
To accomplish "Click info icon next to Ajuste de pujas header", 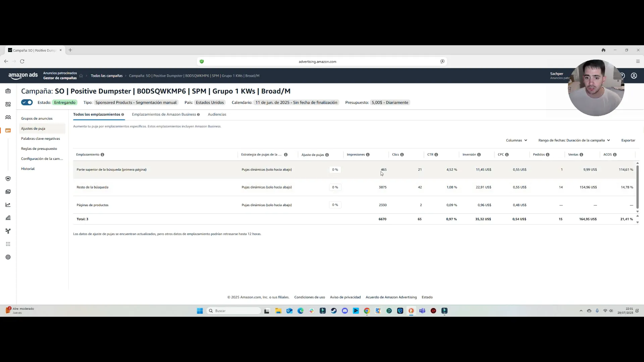I will (327, 155).
